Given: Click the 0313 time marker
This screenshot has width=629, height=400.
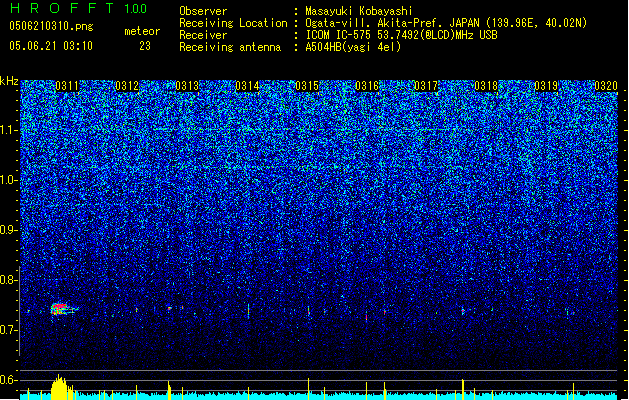Looking at the screenshot, I should click(187, 86).
